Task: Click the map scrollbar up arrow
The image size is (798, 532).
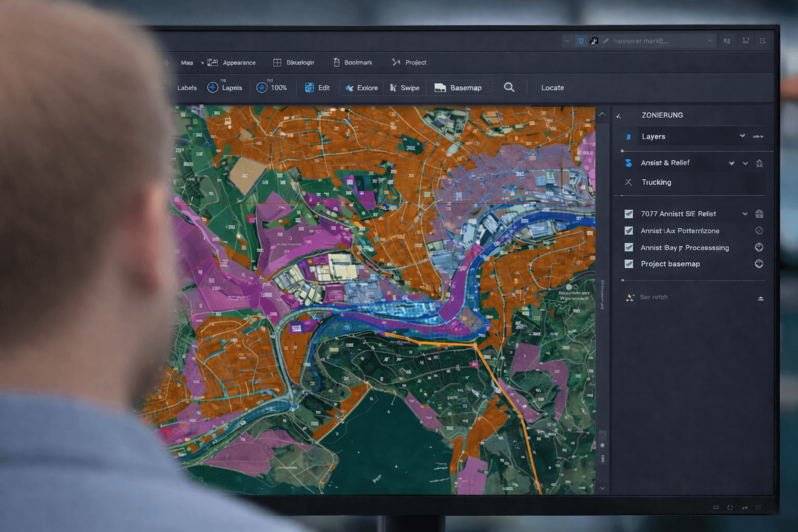Action: (x=603, y=114)
